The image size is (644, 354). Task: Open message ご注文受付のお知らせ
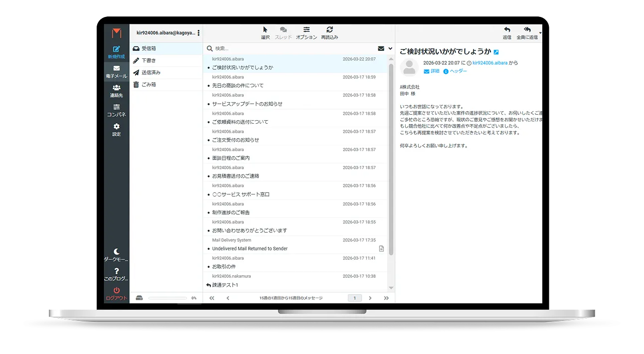point(295,136)
